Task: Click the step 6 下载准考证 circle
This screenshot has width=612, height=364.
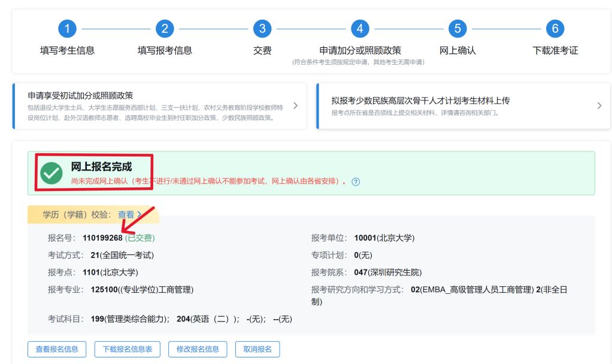Action: click(555, 29)
